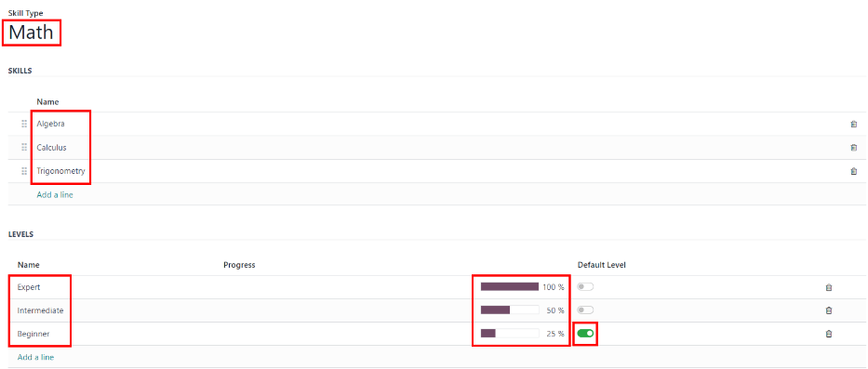Click the drag handle beside Trigonometry

(x=24, y=172)
